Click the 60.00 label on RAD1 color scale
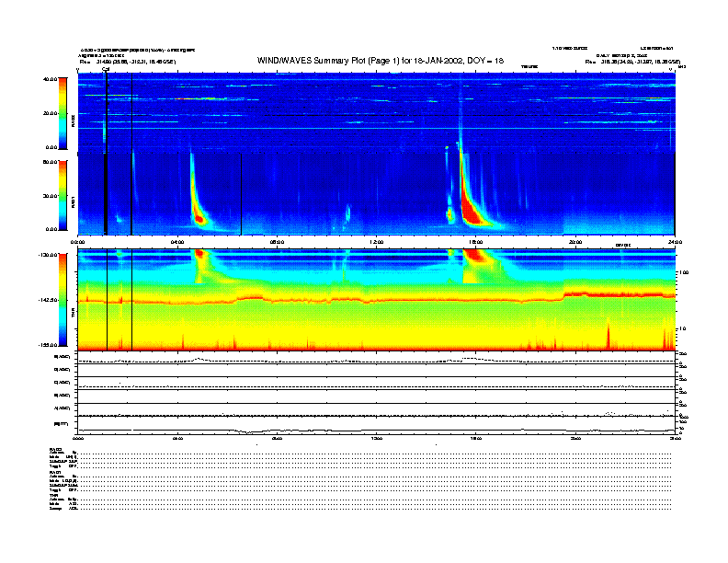The image size is (728, 563). (50, 162)
